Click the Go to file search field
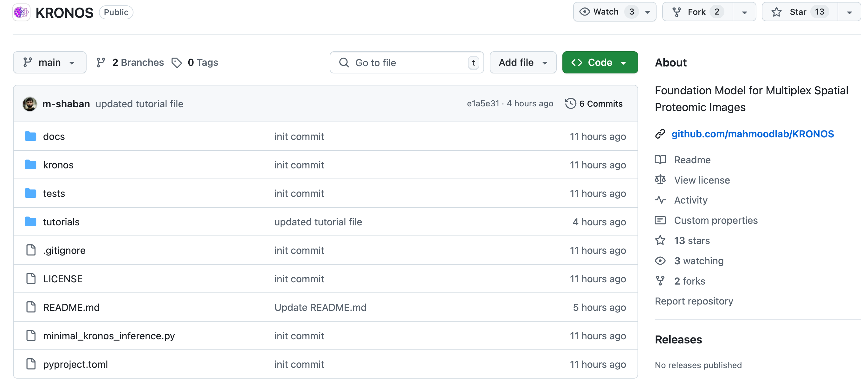868x383 pixels. (406, 63)
